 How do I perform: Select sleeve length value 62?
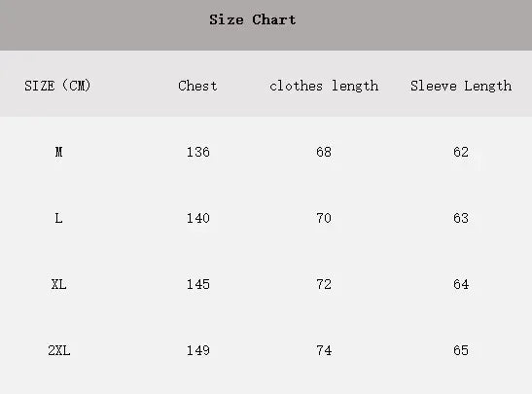[461, 152]
